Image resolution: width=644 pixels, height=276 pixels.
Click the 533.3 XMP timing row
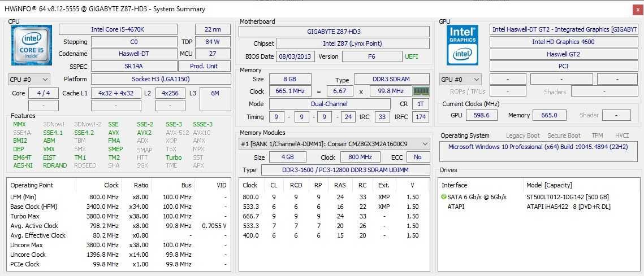(x=334, y=207)
